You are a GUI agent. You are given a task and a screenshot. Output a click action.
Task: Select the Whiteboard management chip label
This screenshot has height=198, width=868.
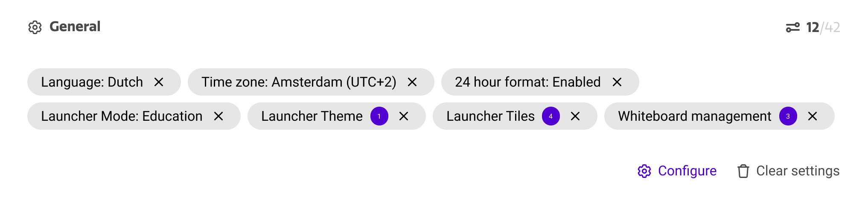[694, 116]
